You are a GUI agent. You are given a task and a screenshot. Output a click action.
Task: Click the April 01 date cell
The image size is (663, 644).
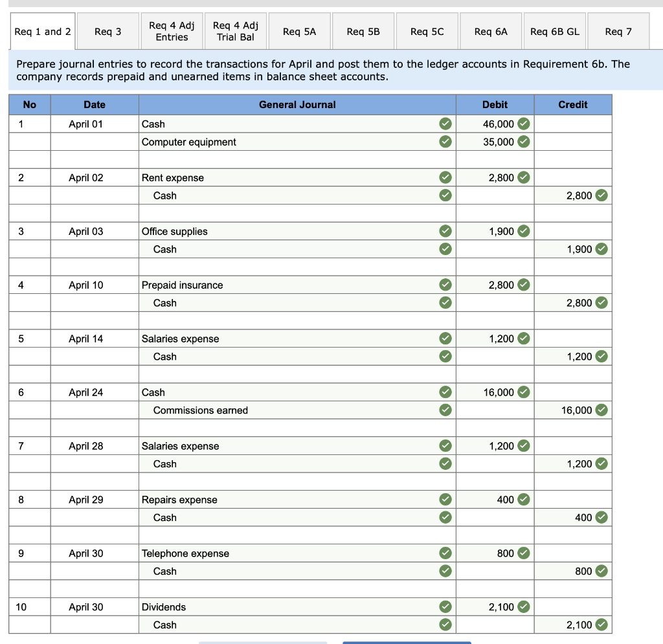coord(95,124)
